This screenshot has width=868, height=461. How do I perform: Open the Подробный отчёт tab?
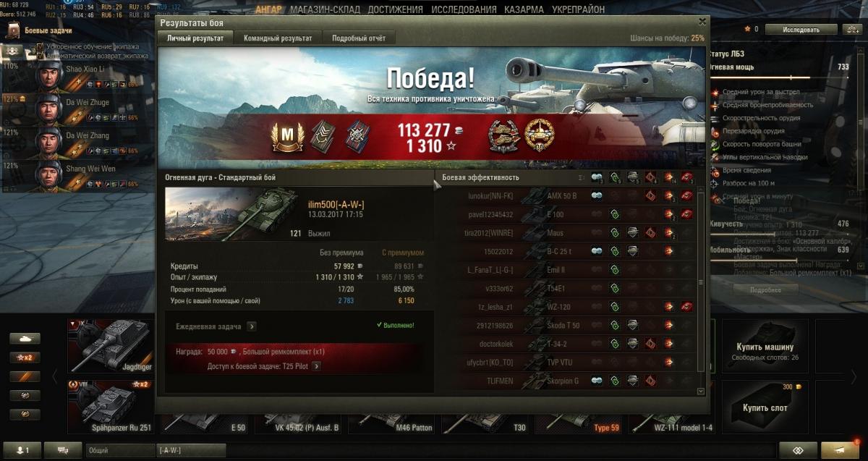[359, 38]
